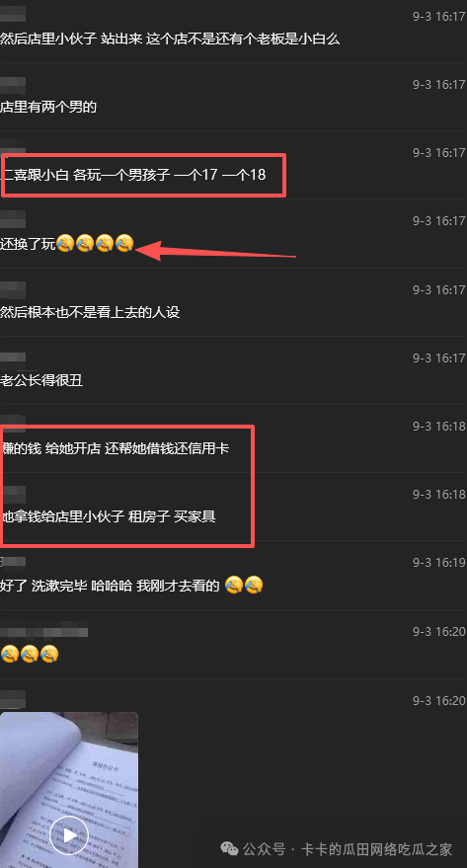Select message 赚的钱 给她开店

point(115,448)
